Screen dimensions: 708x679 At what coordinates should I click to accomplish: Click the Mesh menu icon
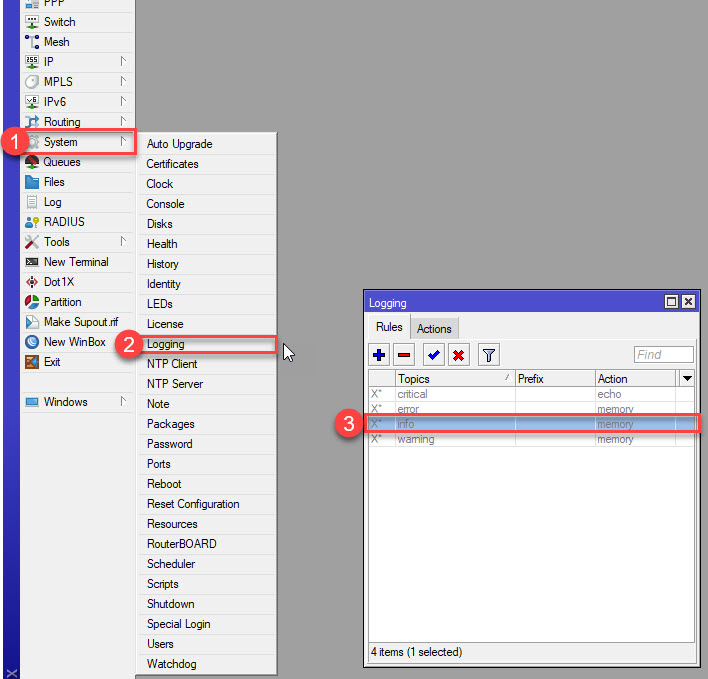pyautogui.click(x=32, y=42)
